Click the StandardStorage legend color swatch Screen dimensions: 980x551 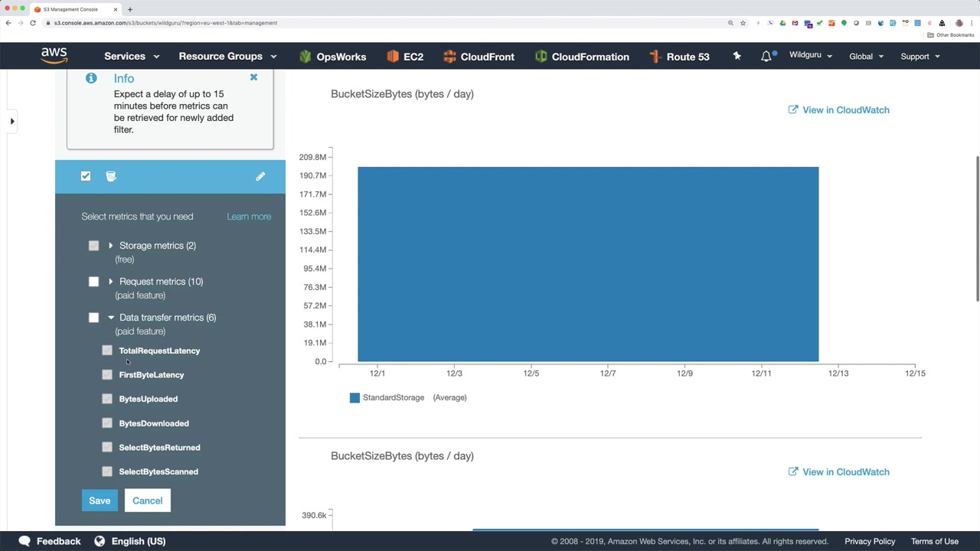[x=354, y=398]
